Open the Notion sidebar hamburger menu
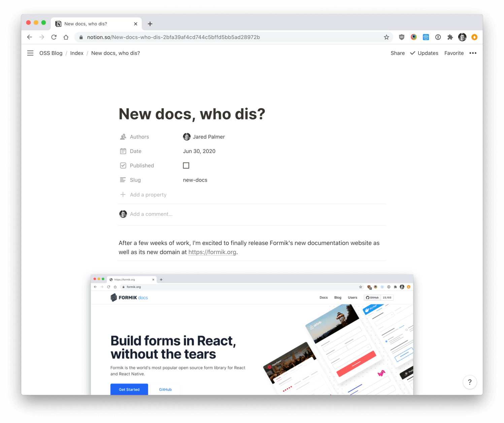Viewport: 504px width, 423px height. click(30, 53)
